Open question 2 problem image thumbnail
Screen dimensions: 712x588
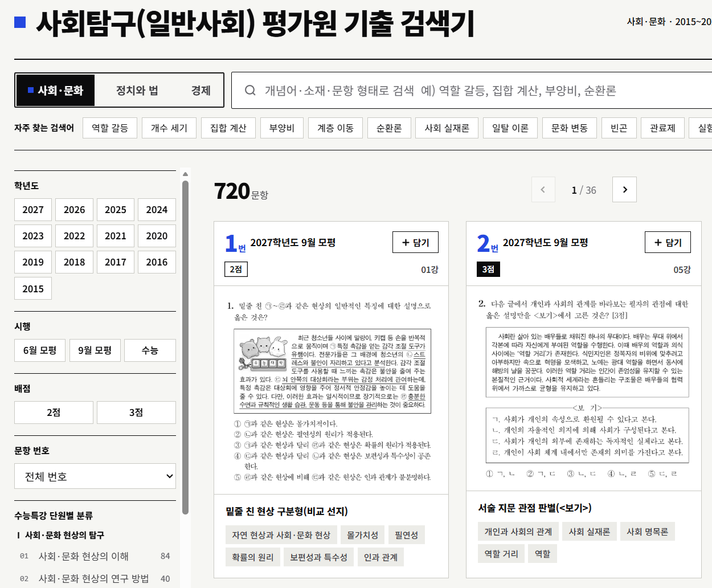coord(584,389)
